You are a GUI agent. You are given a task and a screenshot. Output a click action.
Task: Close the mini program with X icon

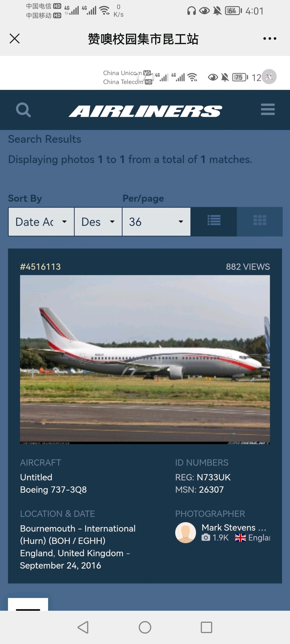[x=15, y=38]
